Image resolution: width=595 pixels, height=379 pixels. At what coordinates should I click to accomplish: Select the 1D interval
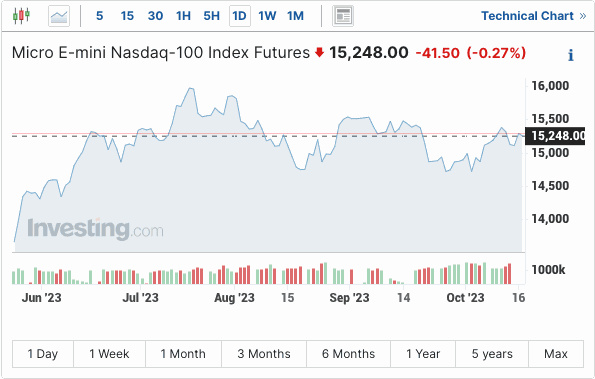click(x=240, y=16)
